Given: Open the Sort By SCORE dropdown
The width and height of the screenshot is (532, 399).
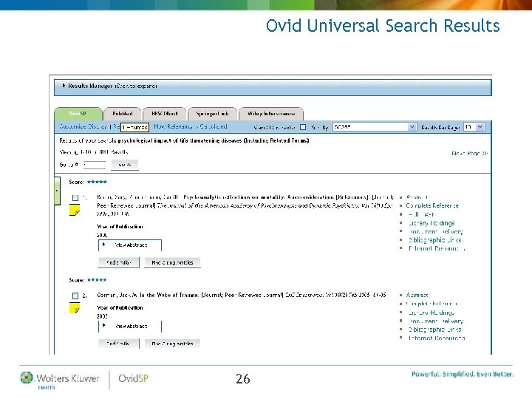Looking at the screenshot, I should tap(374, 127).
